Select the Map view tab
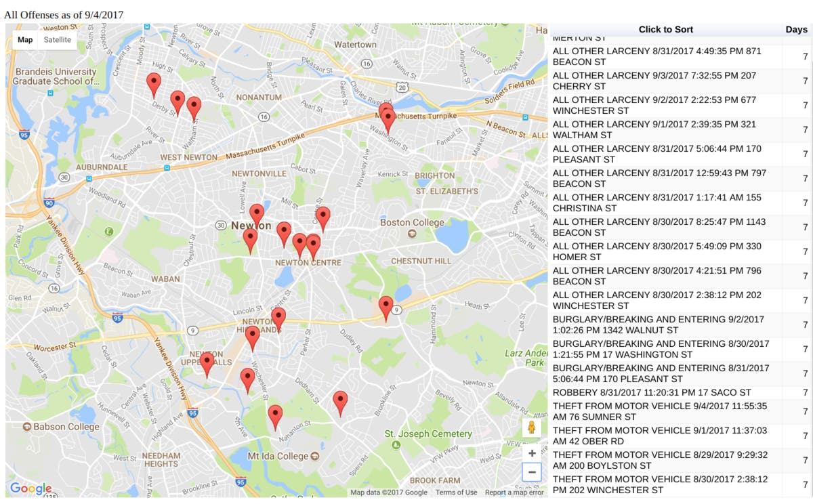 25,40
